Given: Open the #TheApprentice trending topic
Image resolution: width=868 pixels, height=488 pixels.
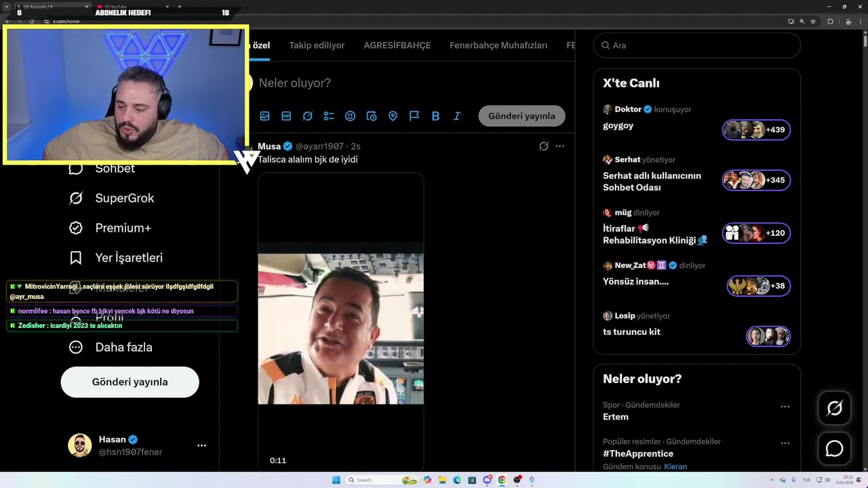Looking at the screenshot, I should 638,453.
